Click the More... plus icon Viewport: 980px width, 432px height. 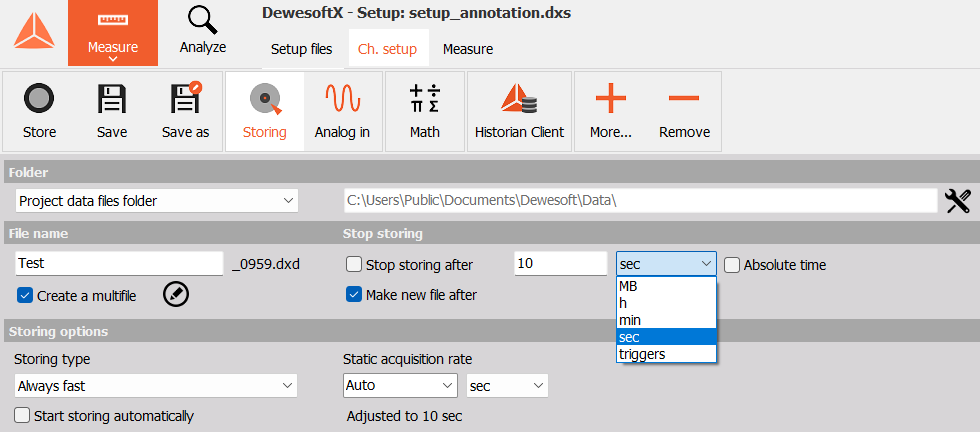coord(611,98)
